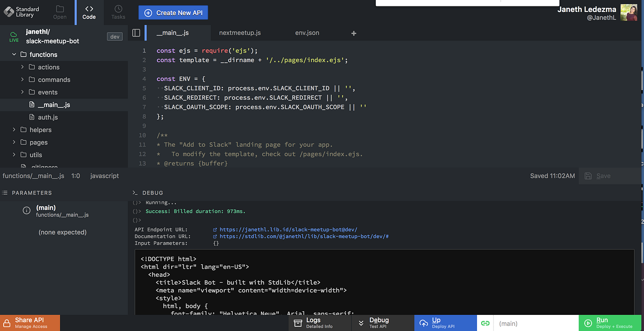The image size is (644, 331).
Task: Click the Success billed duration message
Action: click(195, 211)
